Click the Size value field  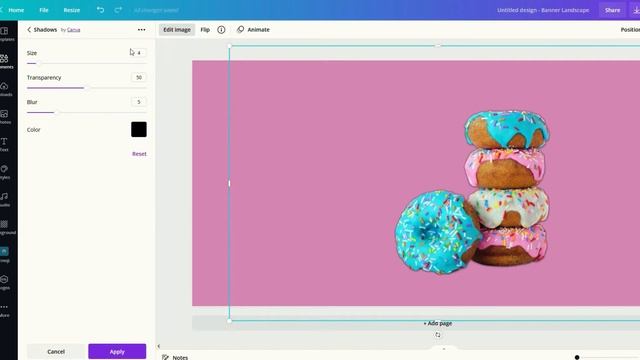tap(139, 53)
